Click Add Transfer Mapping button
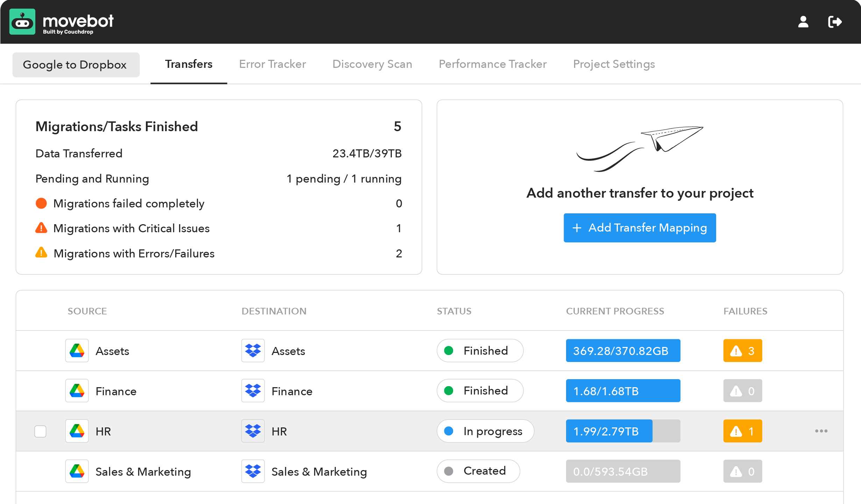Image resolution: width=861 pixels, height=504 pixels. click(x=640, y=228)
